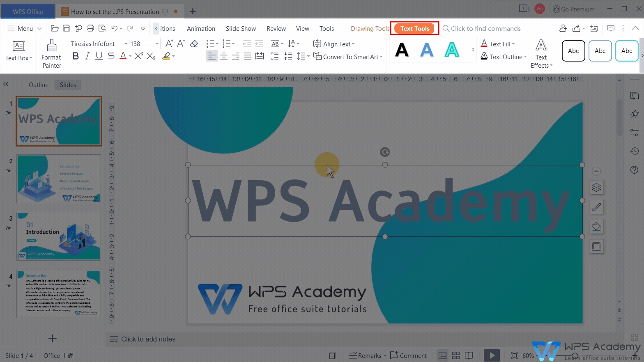Open numbered list dropdown
The height and width of the screenshot is (362, 644).
pos(233,44)
